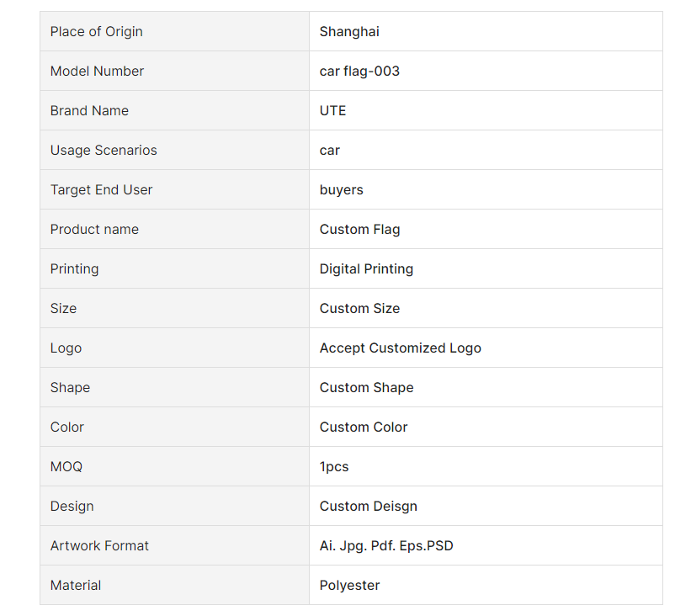
Task: Click the Custom Deisgn value
Action: [368, 507]
